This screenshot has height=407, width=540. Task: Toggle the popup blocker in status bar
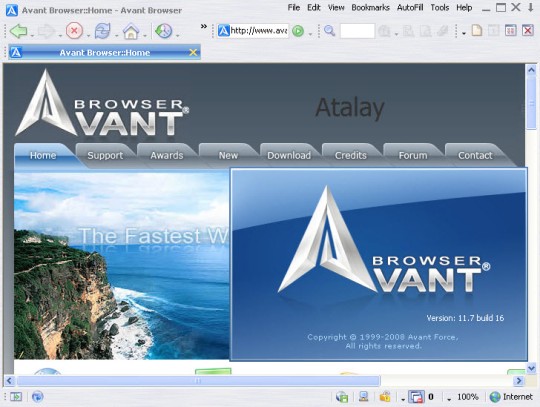(416, 397)
